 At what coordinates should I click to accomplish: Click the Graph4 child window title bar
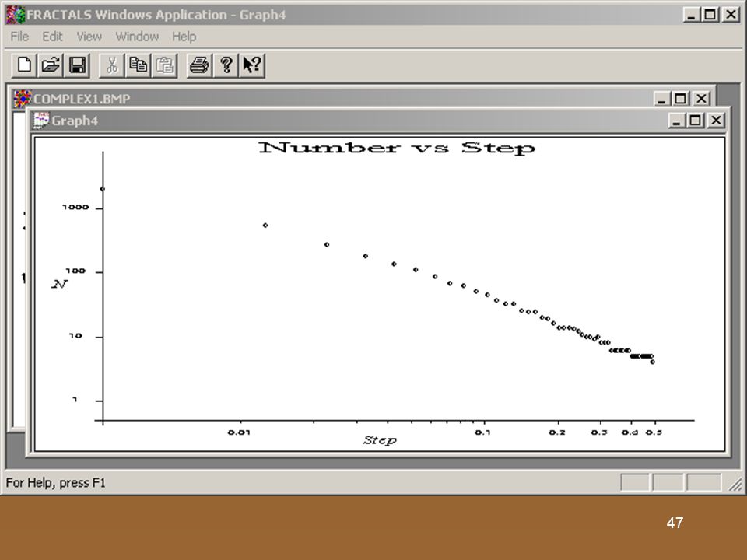(x=379, y=121)
